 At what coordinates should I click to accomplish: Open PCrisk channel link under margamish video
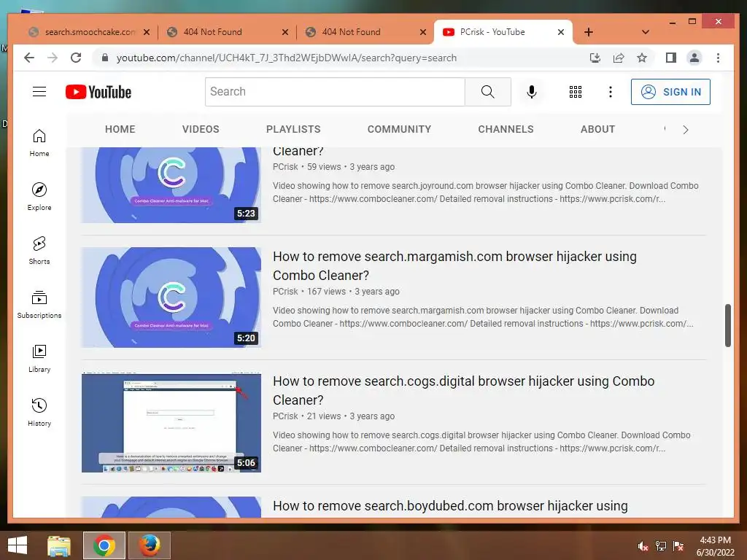pyautogui.click(x=285, y=292)
